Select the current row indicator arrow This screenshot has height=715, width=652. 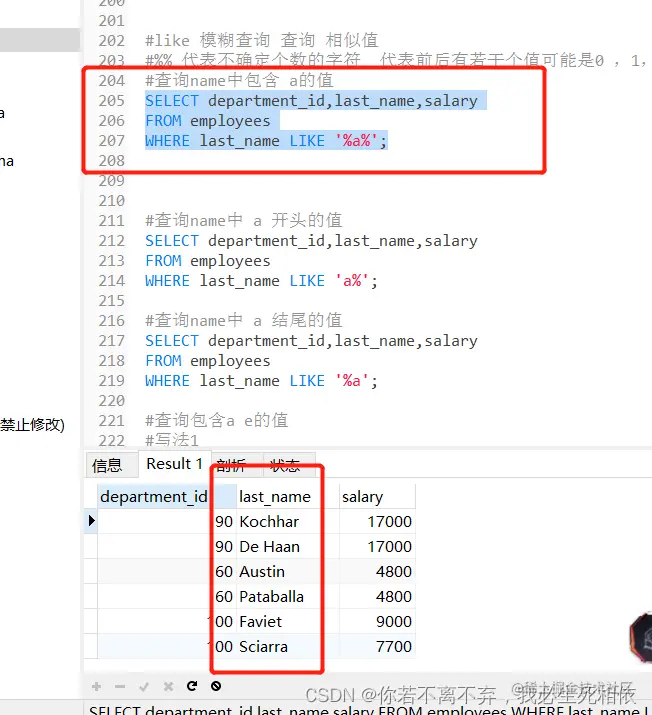(91, 520)
